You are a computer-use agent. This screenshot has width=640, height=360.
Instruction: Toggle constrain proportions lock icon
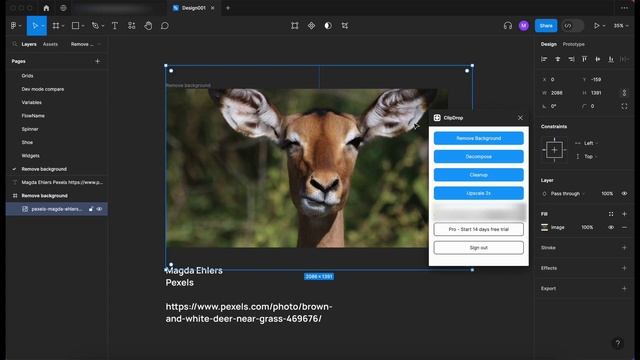(x=624, y=93)
